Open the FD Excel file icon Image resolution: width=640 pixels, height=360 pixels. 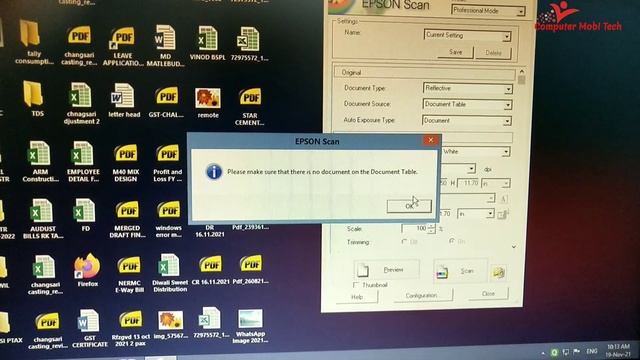tap(85, 215)
